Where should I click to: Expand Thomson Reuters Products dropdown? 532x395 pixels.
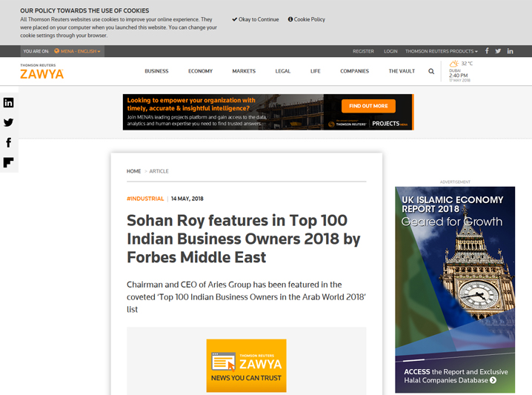[x=441, y=52]
